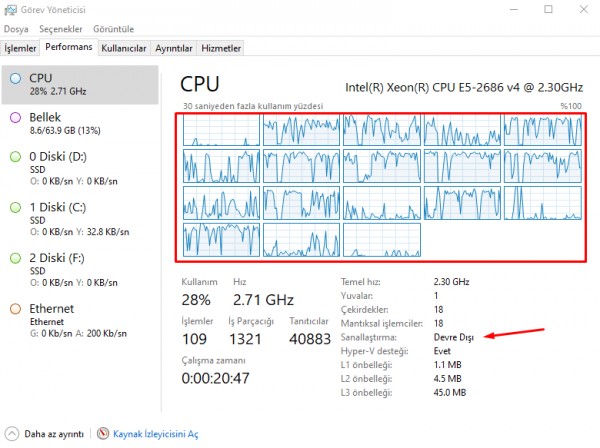Click the green 0 Diski (D:) circle icon

coord(15,156)
